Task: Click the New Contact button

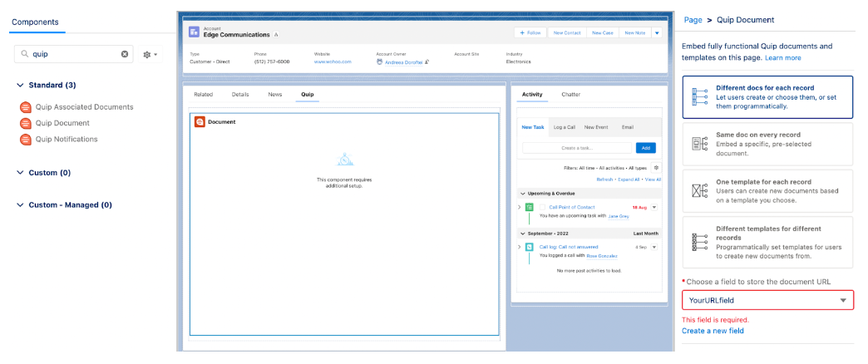Action: click(567, 32)
